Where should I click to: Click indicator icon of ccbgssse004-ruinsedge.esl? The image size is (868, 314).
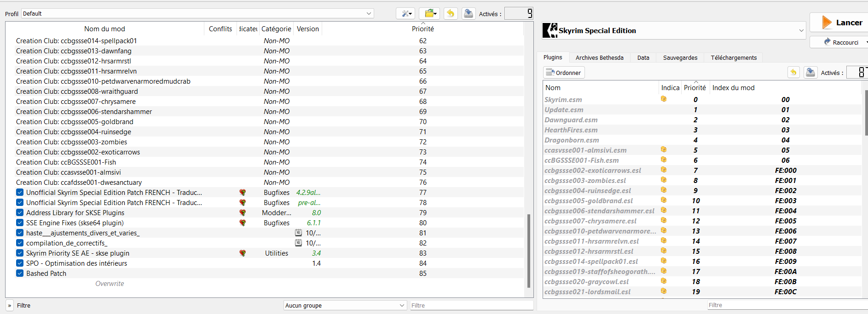pos(664,190)
